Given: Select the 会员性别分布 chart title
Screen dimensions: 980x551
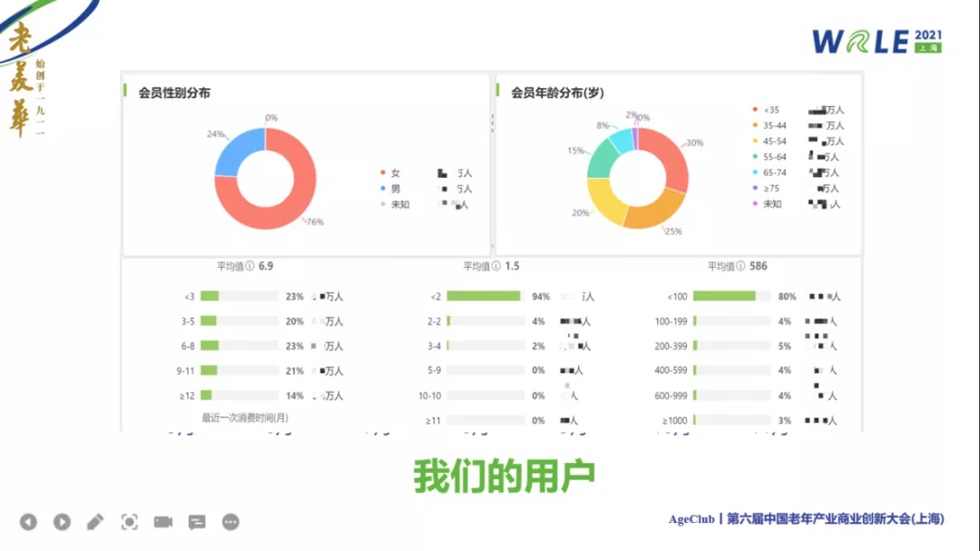Looking at the screenshot, I should (174, 93).
